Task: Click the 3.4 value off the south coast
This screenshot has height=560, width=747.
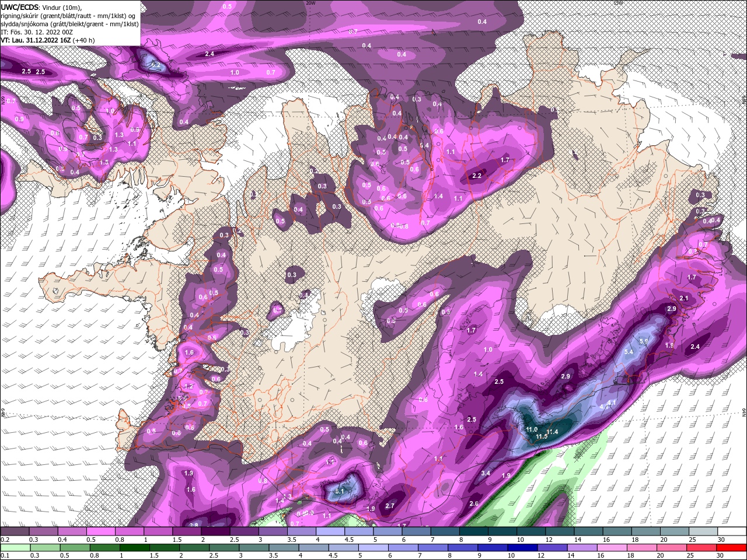Action: [486, 473]
